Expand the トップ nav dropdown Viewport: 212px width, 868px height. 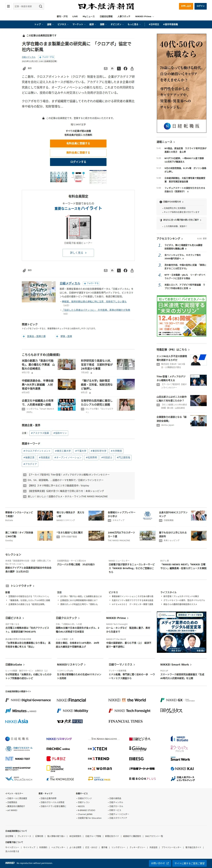[38, 24]
